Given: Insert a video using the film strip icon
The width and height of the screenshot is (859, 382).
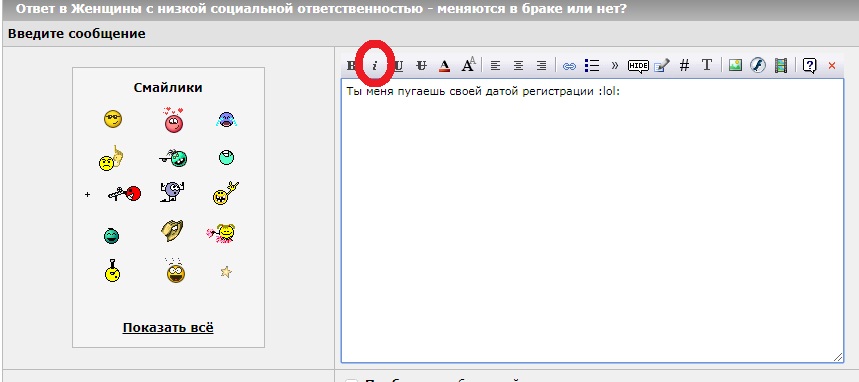Looking at the screenshot, I should (781, 66).
